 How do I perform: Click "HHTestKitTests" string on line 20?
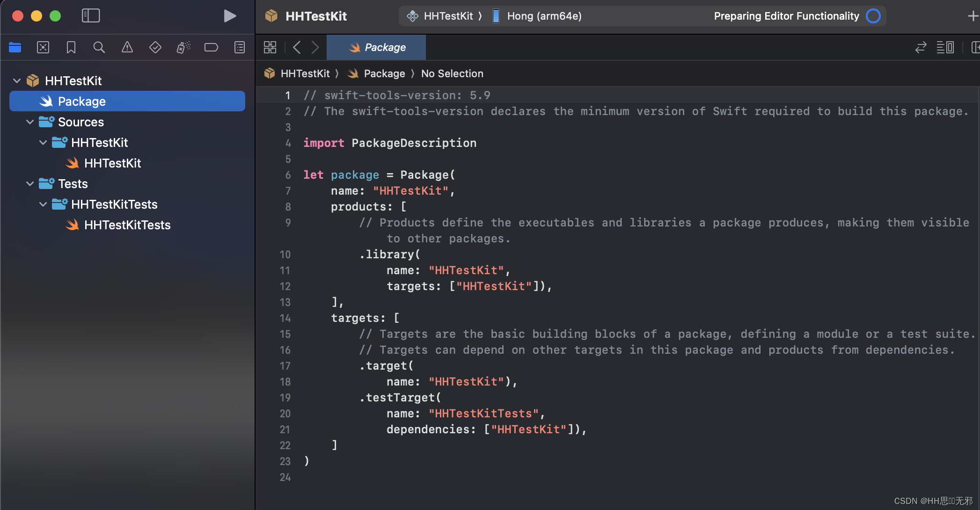coord(483,414)
